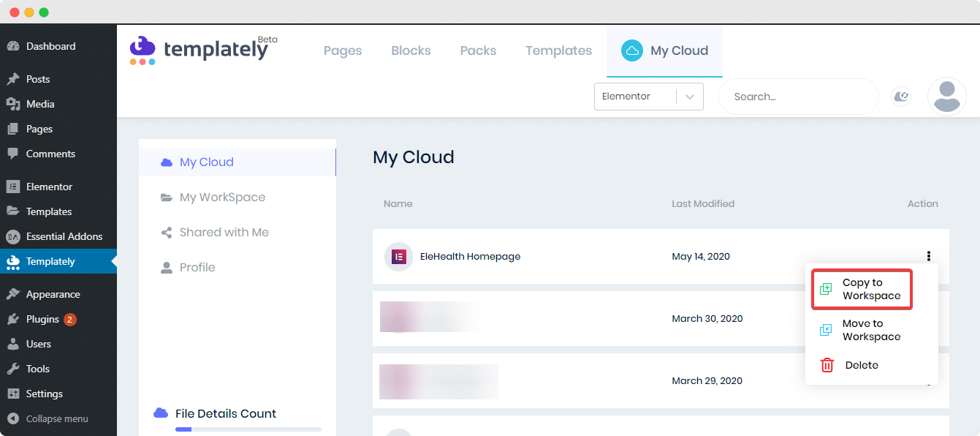Click the Tools wrench icon
The height and width of the screenshot is (436, 980).
click(13, 369)
